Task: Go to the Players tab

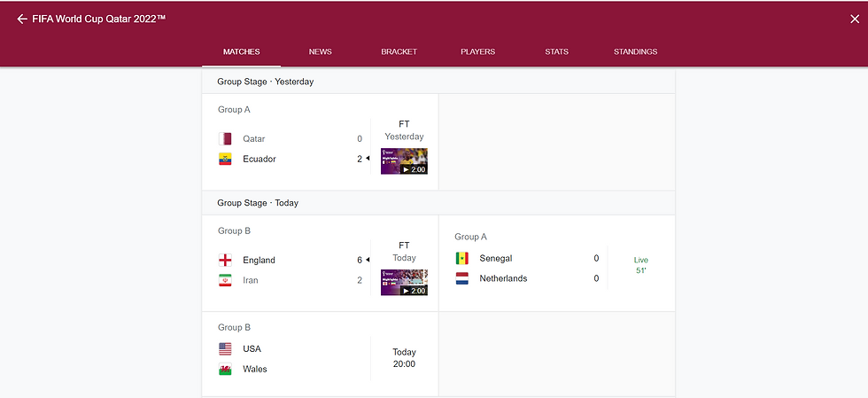Action: click(x=477, y=52)
